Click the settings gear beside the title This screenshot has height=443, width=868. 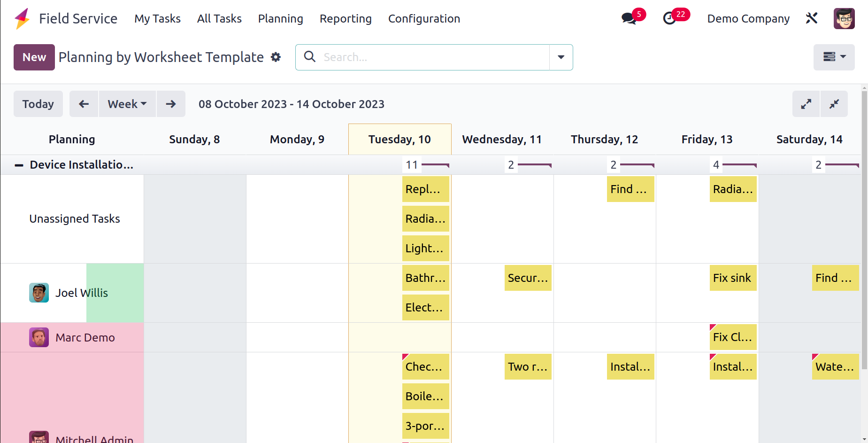pos(276,57)
